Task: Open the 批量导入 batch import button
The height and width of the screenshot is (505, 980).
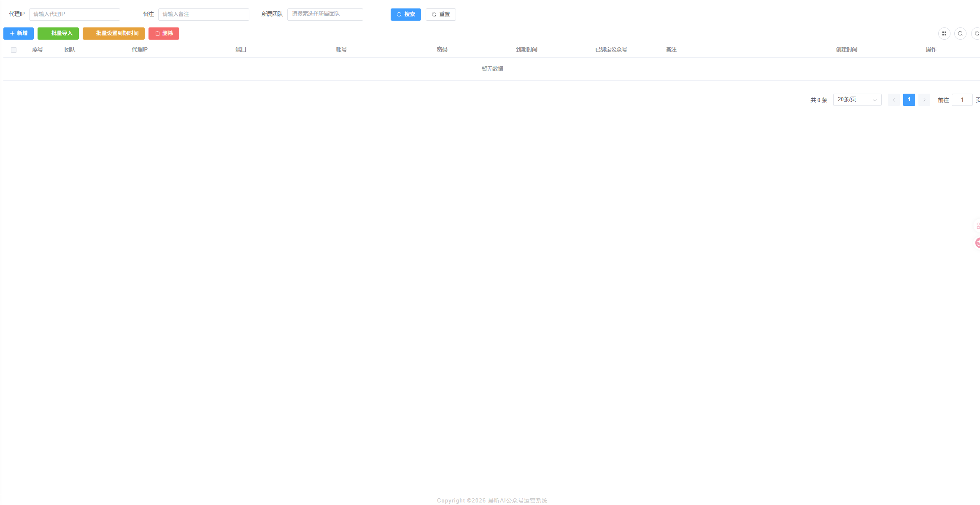Action: [x=58, y=33]
